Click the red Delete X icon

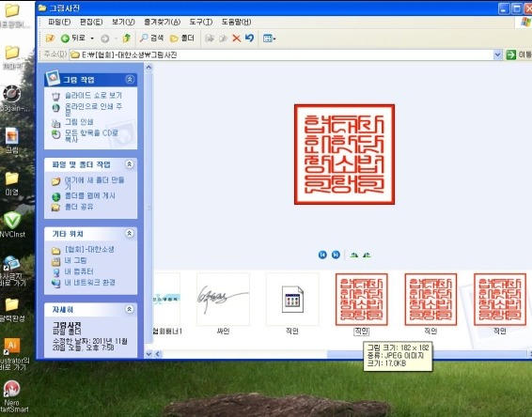click(x=237, y=39)
